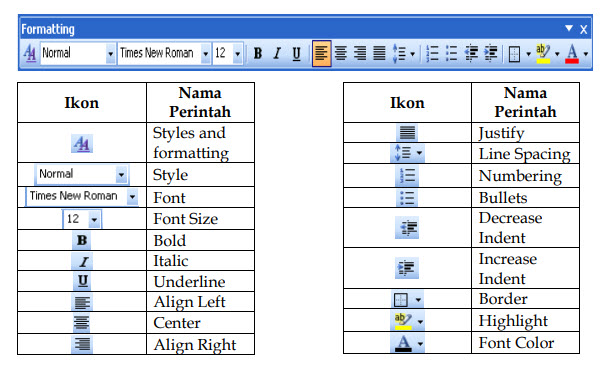Select the "Styles and formatting" text cell
The height and width of the screenshot is (365, 608).
click(200, 143)
